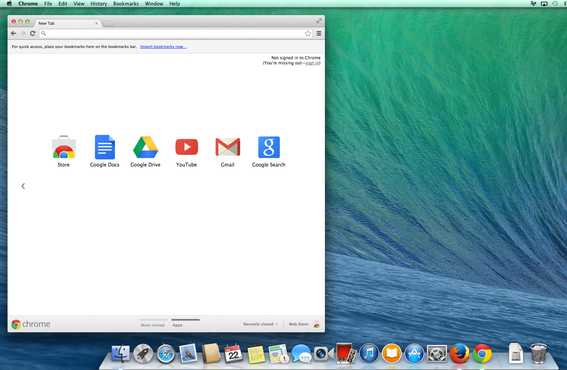Go back using the browser back arrow

tap(13, 33)
